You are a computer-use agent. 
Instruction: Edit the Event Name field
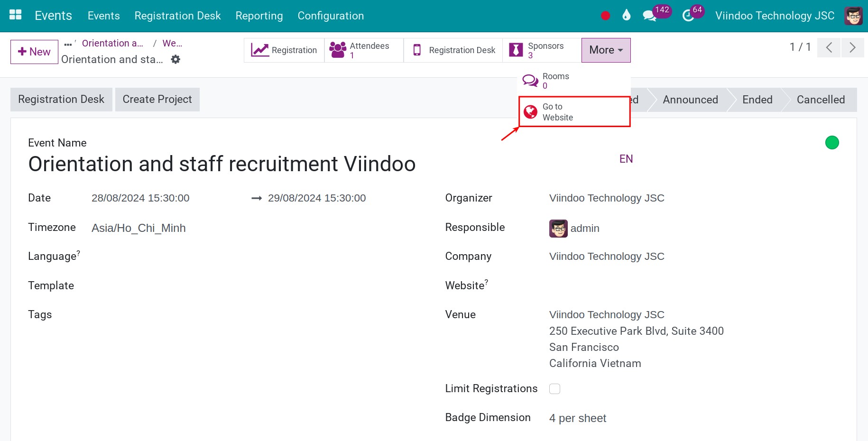tap(222, 164)
